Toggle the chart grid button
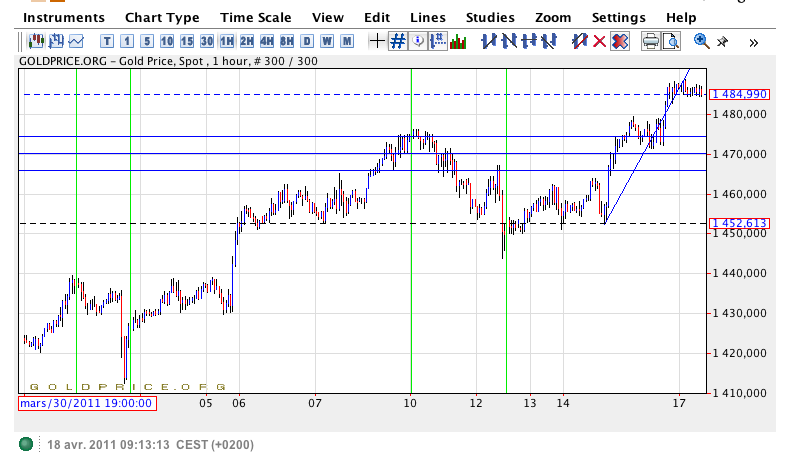 (x=397, y=41)
